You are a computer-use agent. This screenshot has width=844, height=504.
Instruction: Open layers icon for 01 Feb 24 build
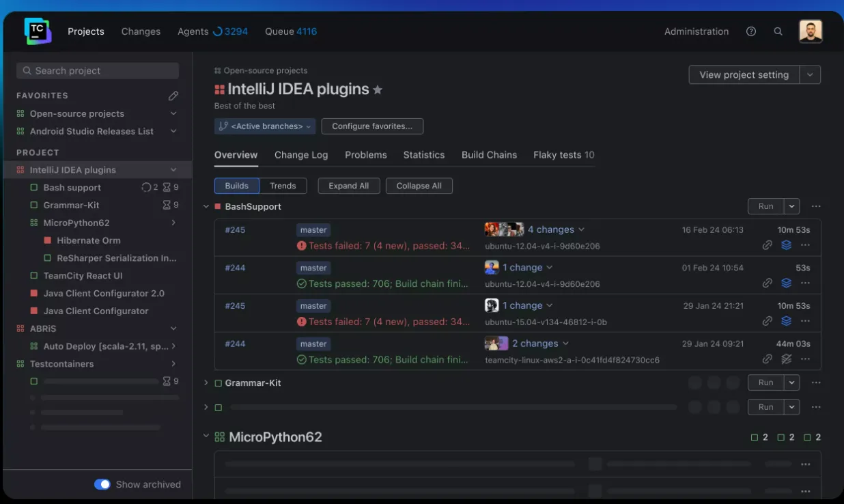coord(787,283)
